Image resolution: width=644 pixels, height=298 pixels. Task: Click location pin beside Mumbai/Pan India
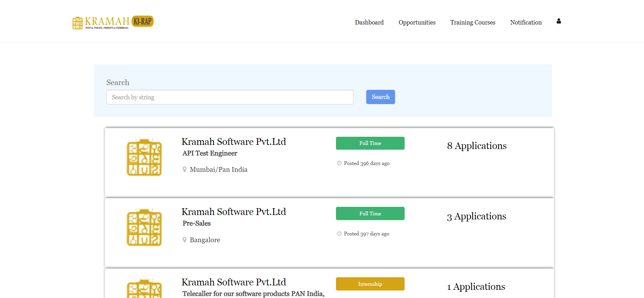tap(184, 169)
